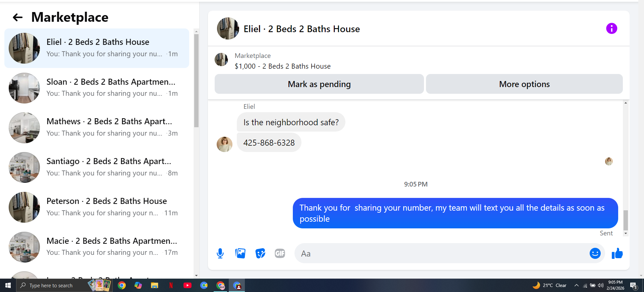Send a thumbs-up like
The height and width of the screenshot is (292, 644).
[617, 253]
